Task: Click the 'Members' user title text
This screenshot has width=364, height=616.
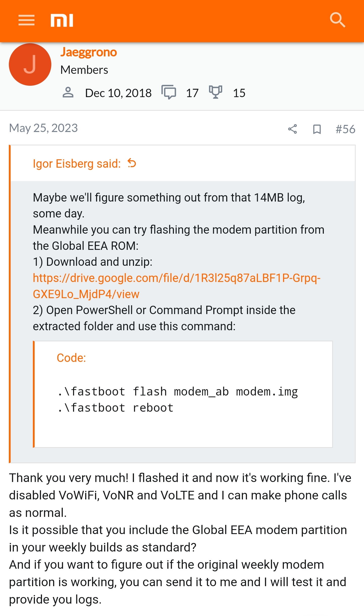Action: coord(84,70)
